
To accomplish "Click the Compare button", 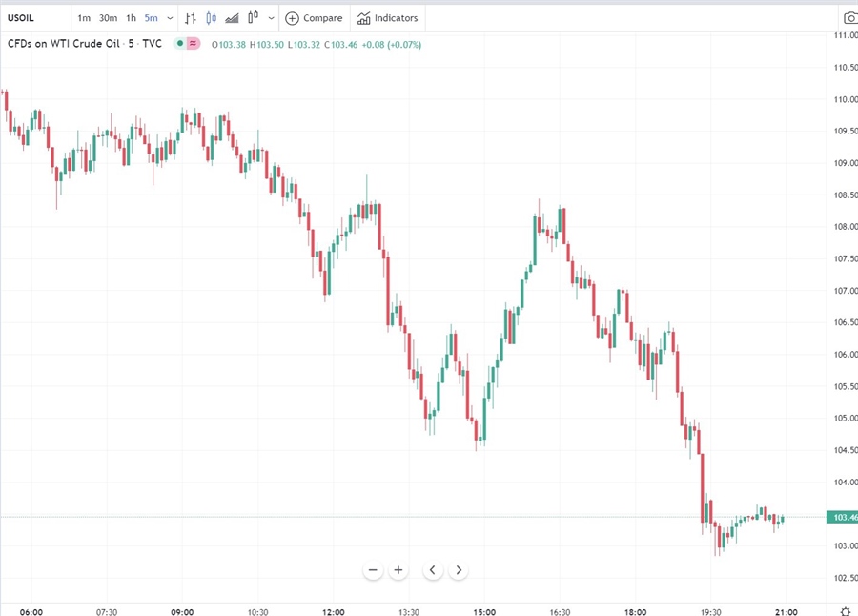I will 314,18.
